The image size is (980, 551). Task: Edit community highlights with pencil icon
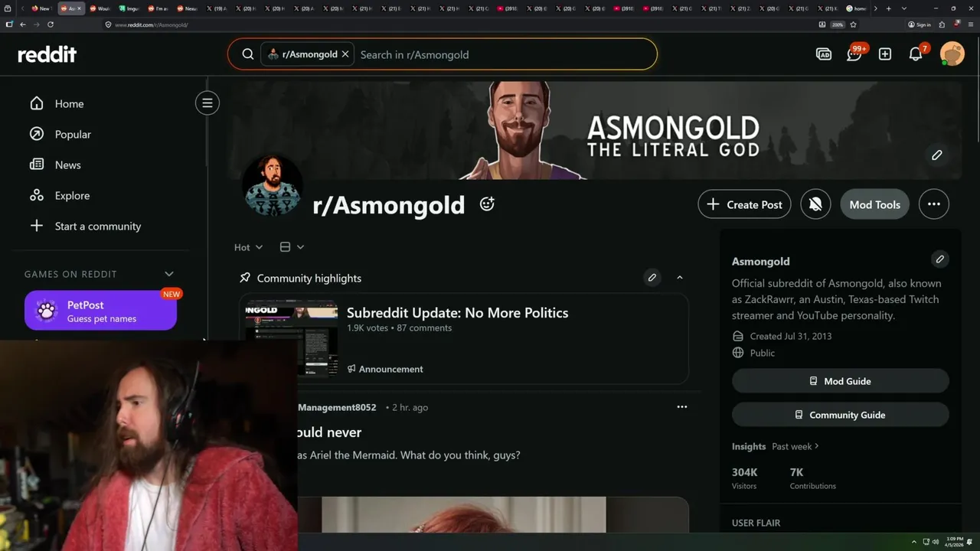[652, 278]
